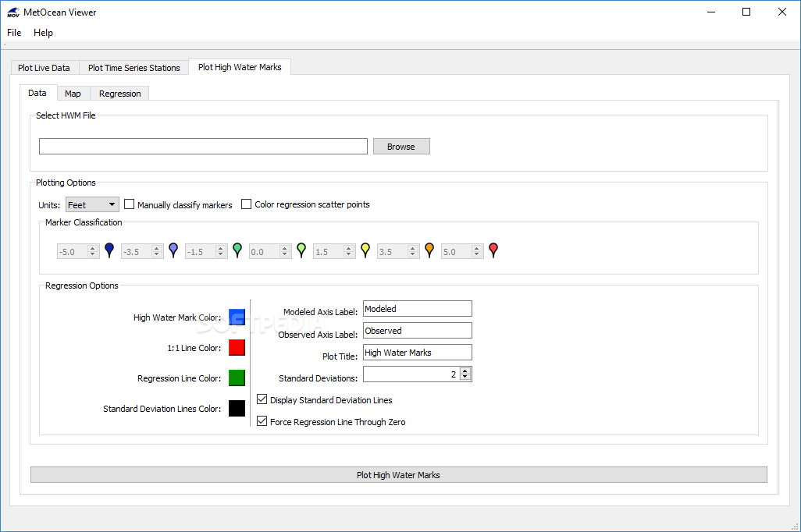The width and height of the screenshot is (801, 532).
Task: Click the 0.0 classification spinbox
Action: [x=270, y=251]
